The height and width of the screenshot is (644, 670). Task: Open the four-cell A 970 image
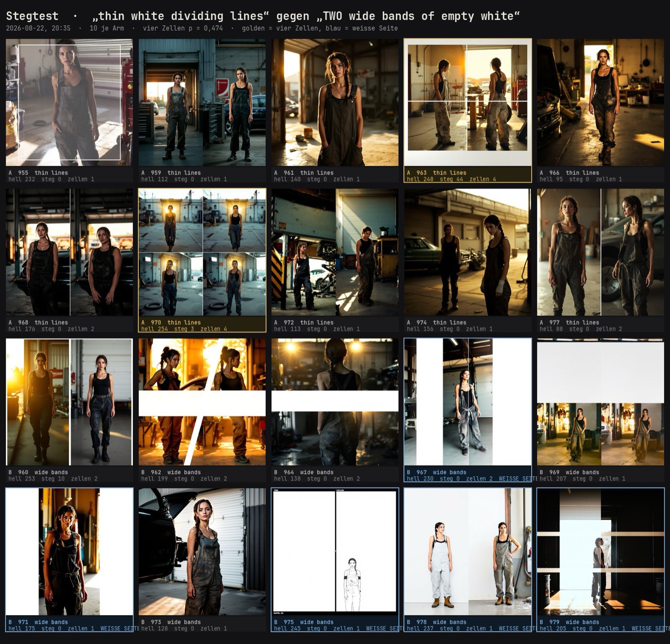(x=202, y=252)
